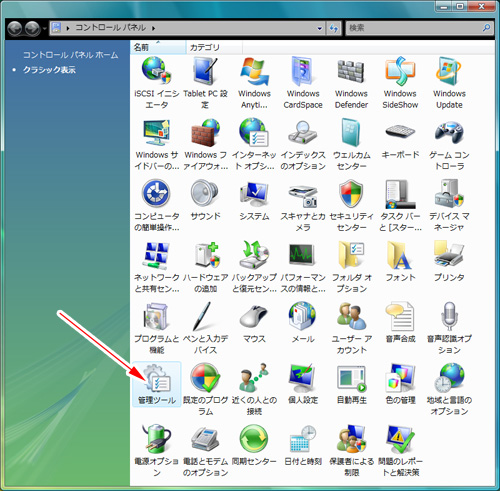
Task: Open 地域と言語のオプション icon
Action: pyautogui.click(x=449, y=377)
